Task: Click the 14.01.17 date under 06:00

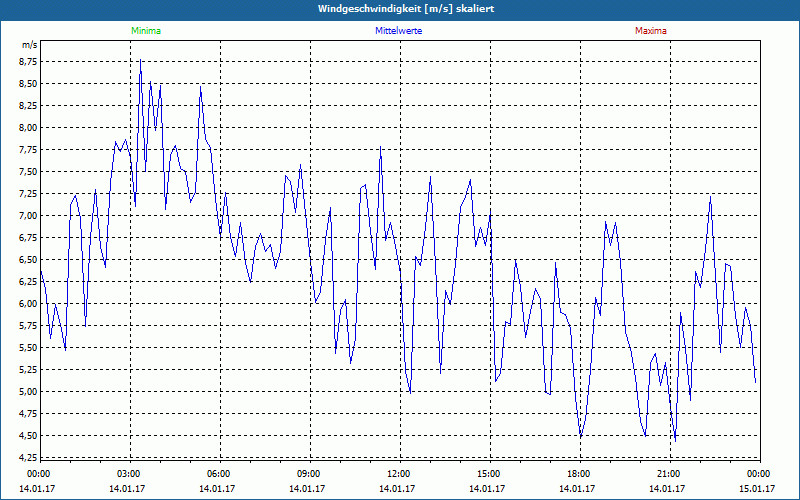Action: [x=217, y=489]
